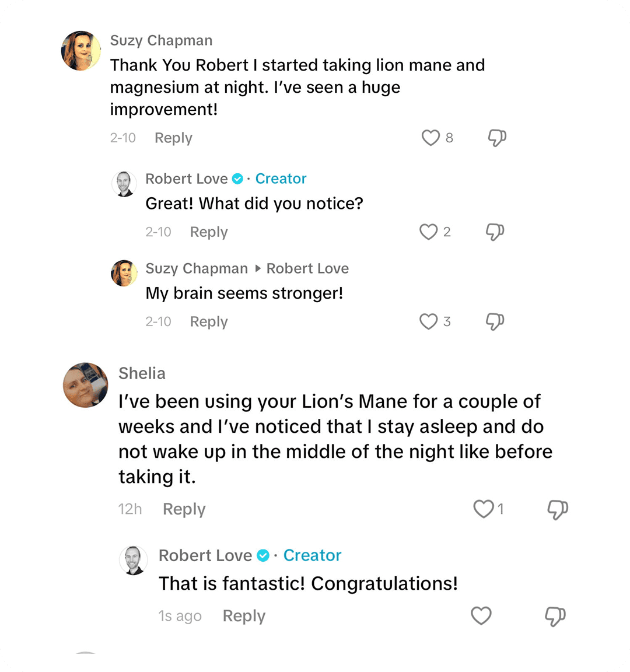Image resolution: width=630 pixels, height=672 pixels.
Task: Reply to Shelia's Lion's Mane comment
Action: pyautogui.click(x=184, y=509)
